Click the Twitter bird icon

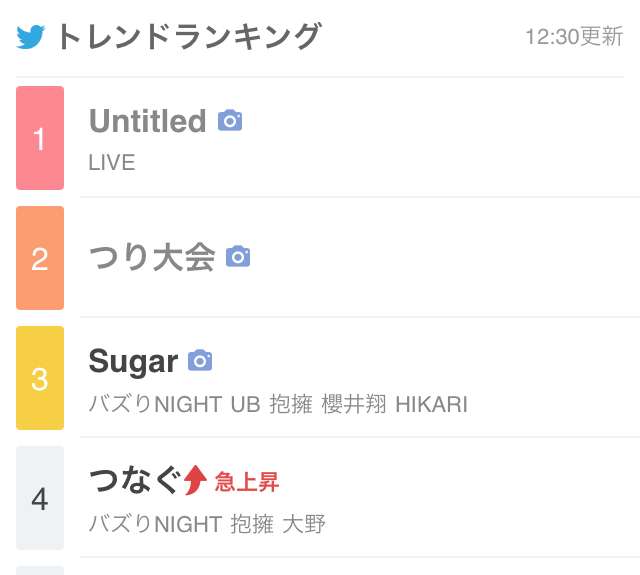point(31,37)
